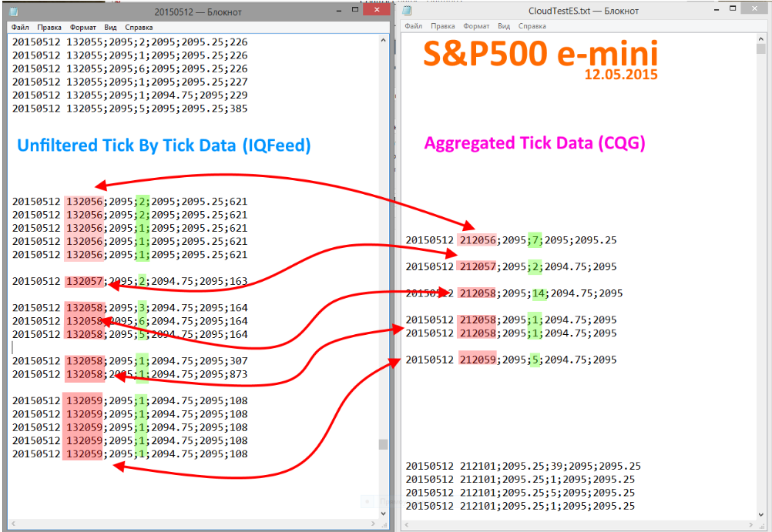Minimize the CloudTestES.txt Notepad window
772x532 pixels.
(717, 9)
